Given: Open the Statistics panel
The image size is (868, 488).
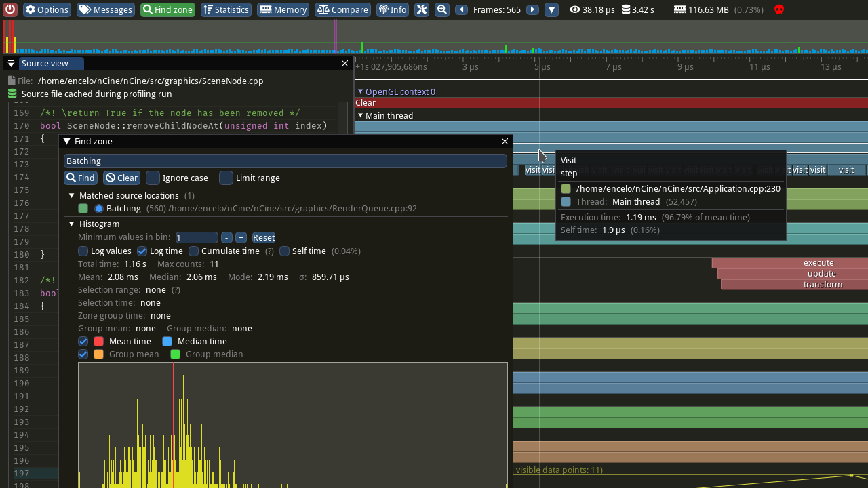Looking at the screenshot, I should pyautogui.click(x=226, y=9).
